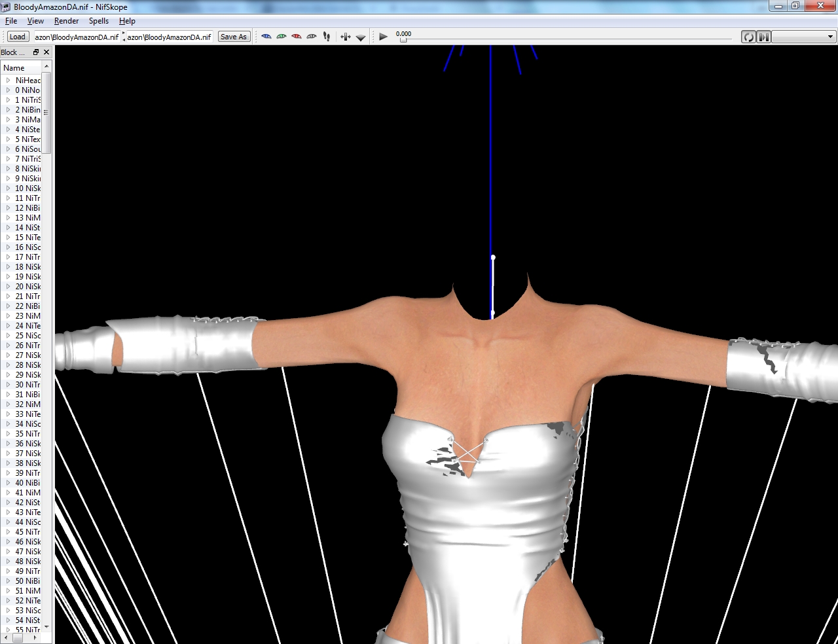Toggle the perspective view triangle icon

click(x=361, y=37)
